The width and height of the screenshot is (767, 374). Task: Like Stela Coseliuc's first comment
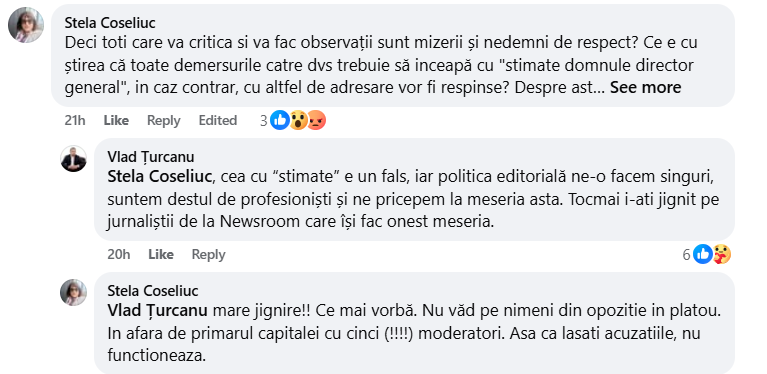116,120
